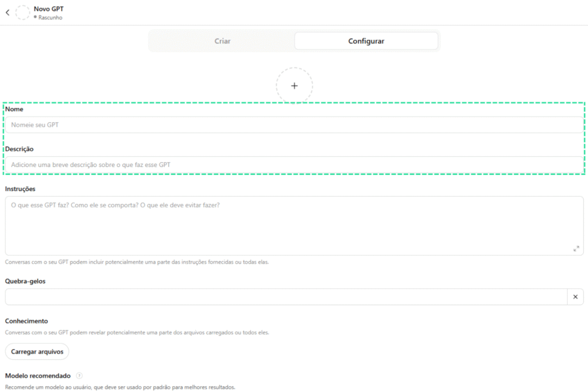This screenshot has width=588, height=392.
Task: Select the Configurar tab
Action: tap(366, 41)
